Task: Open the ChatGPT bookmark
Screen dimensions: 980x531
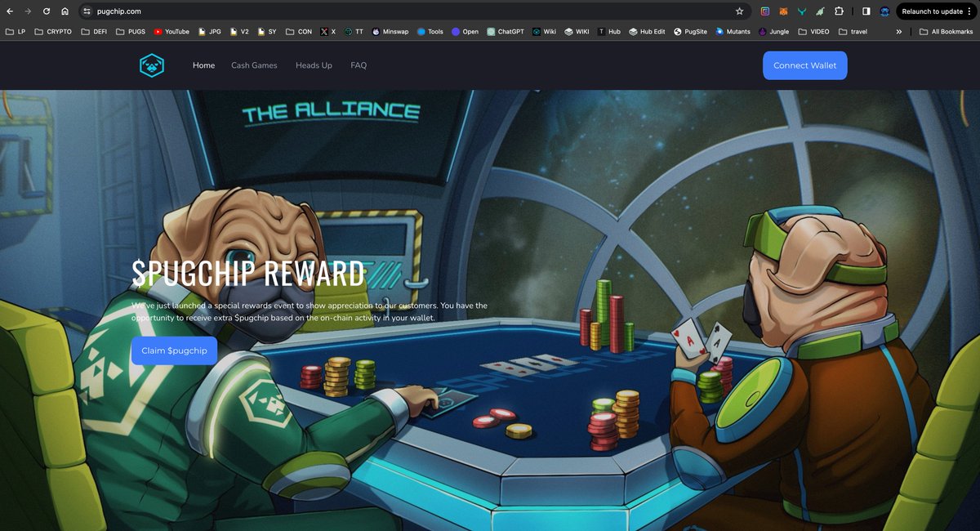Action: pyautogui.click(x=506, y=32)
